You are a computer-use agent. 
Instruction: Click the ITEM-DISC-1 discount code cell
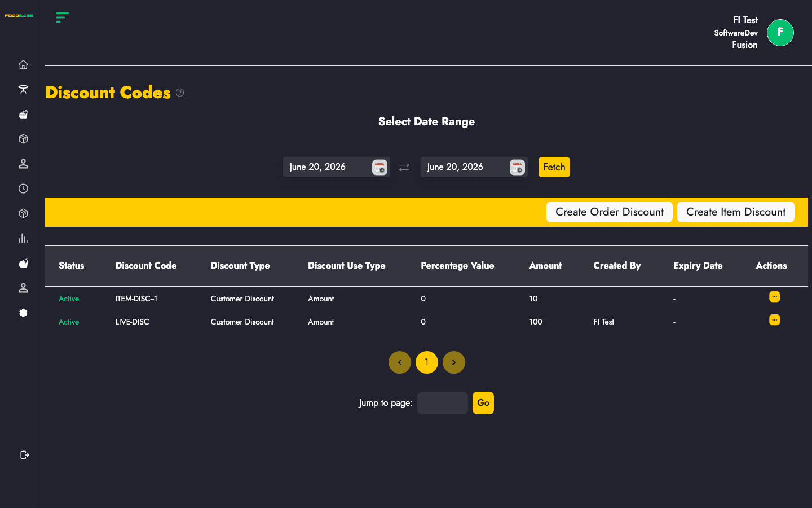click(x=136, y=299)
